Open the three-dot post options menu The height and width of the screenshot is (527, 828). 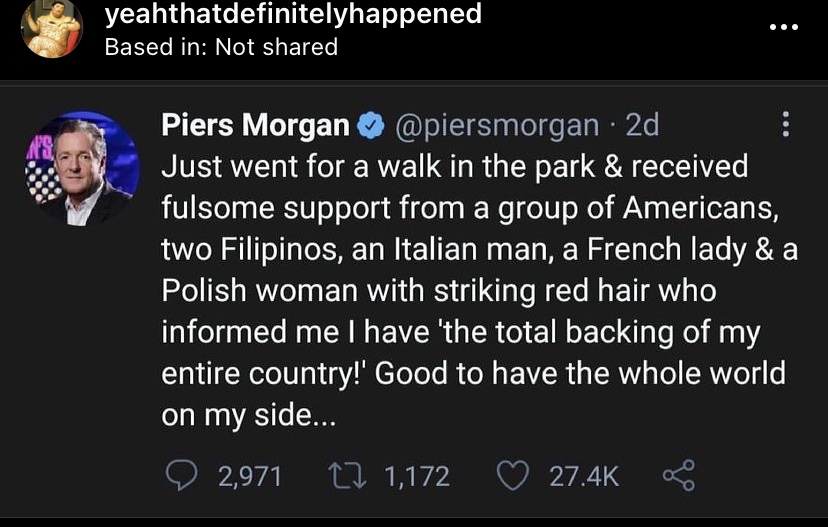[x=783, y=27]
